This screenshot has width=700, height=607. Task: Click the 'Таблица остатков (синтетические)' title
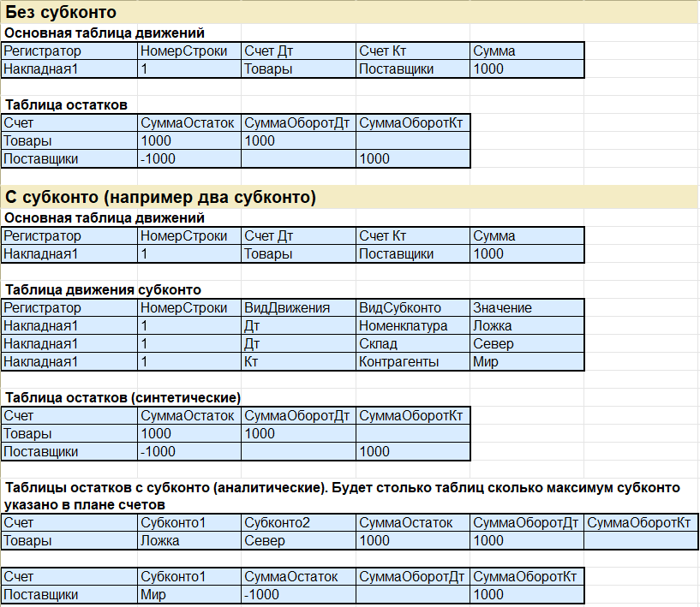point(123,397)
